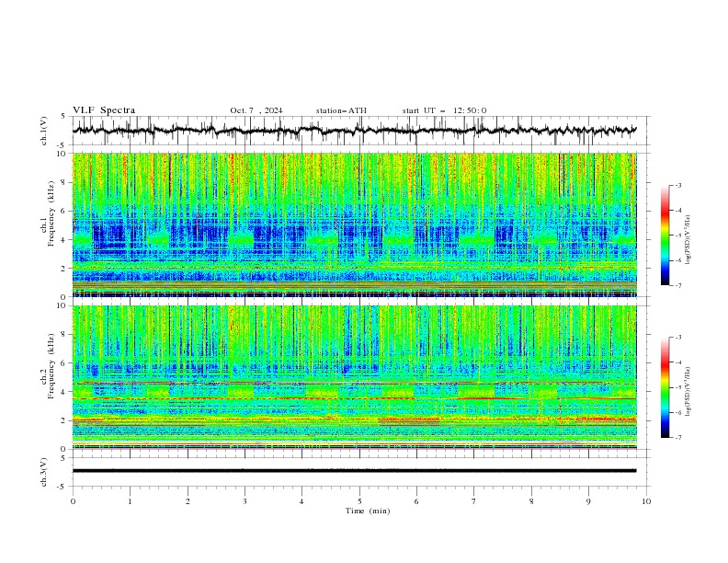Click inside the ch.2 spectrogram panel
The height and width of the screenshot is (563, 728).
coord(354,377)
